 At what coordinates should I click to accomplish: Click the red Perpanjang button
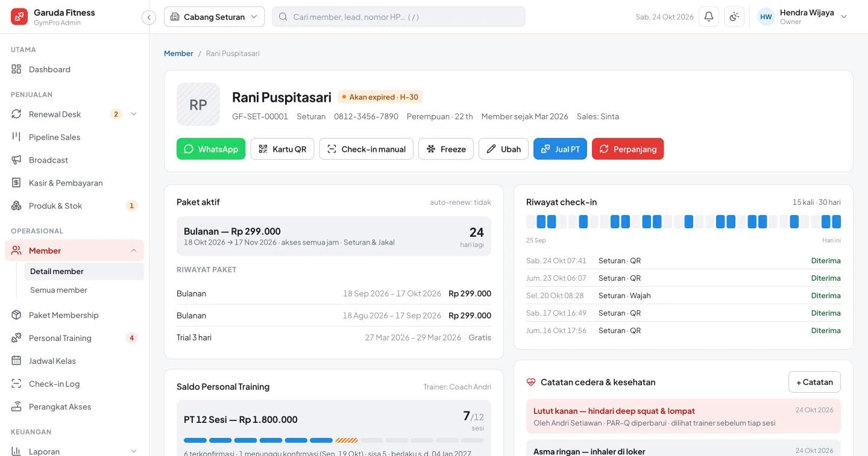pos(627,149)
